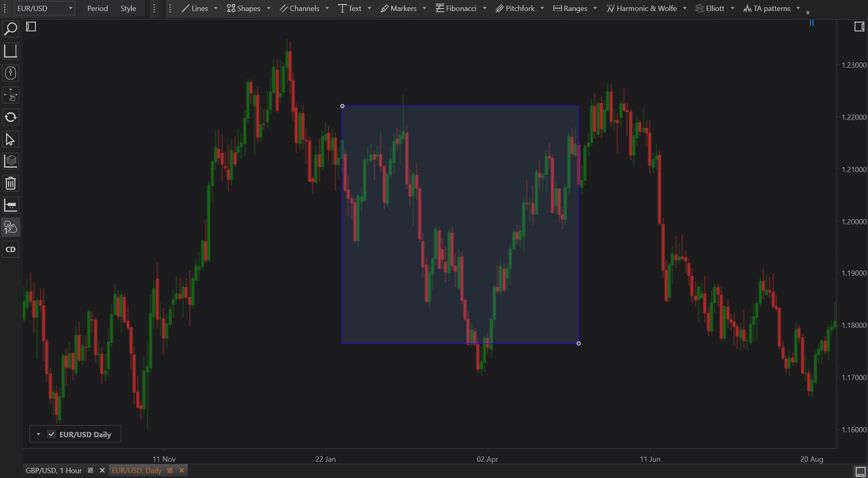The image size is (868, 478).
Task: Click the CD button in sidebar
Action: pos(11,249)
